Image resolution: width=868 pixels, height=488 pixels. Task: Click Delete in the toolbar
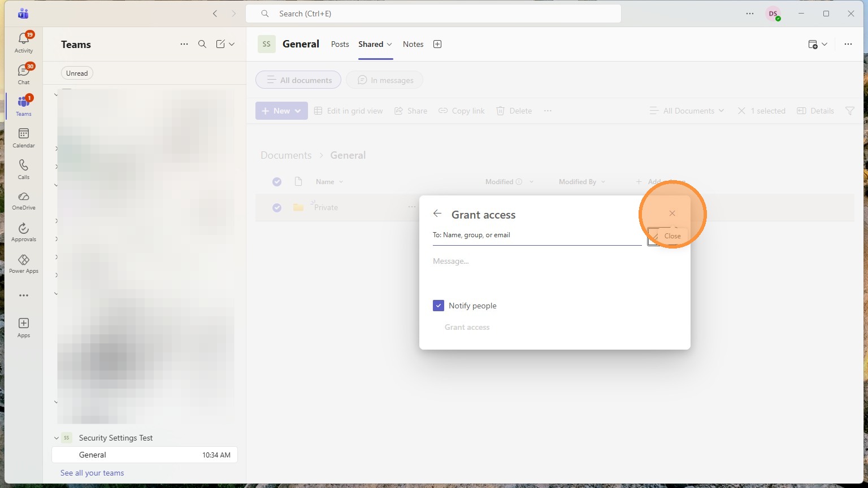(x=514, y=111)
